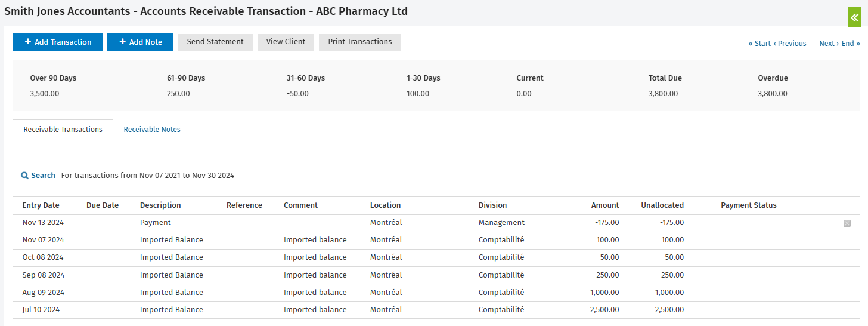
Task: Click Send Statement button
Action: pos(215,42)
